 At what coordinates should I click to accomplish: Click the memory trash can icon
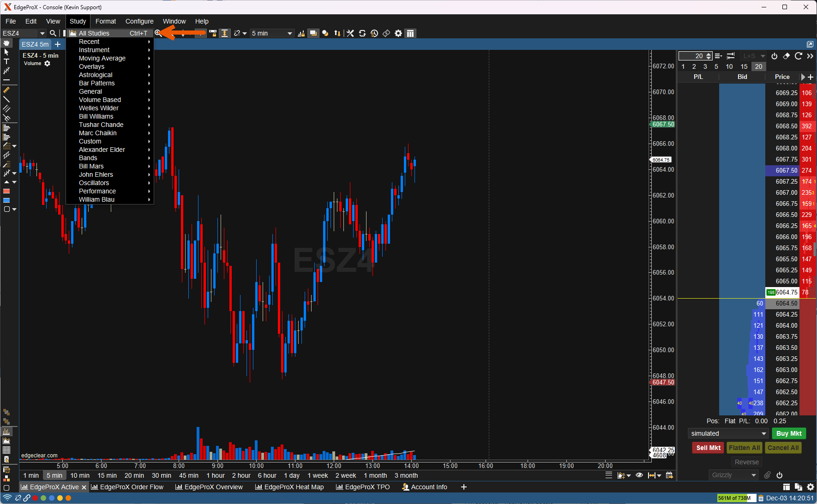tap(761, 498)
